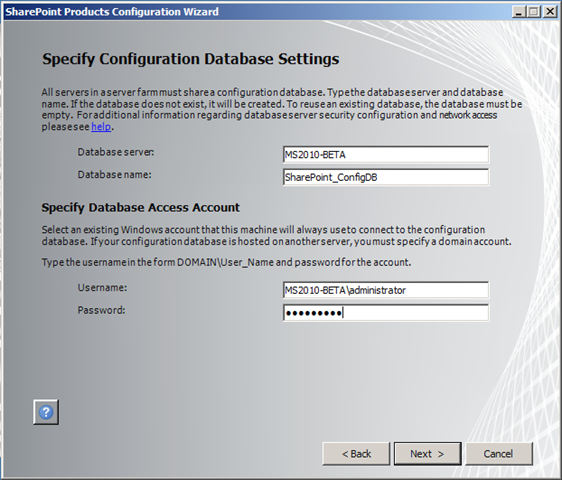Click the wizard window title text

[112, 12]
